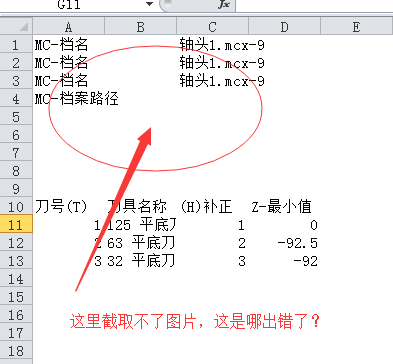Select column C header
The height and width of the screenshot is (364, 393).
click(x=212, y=27)
